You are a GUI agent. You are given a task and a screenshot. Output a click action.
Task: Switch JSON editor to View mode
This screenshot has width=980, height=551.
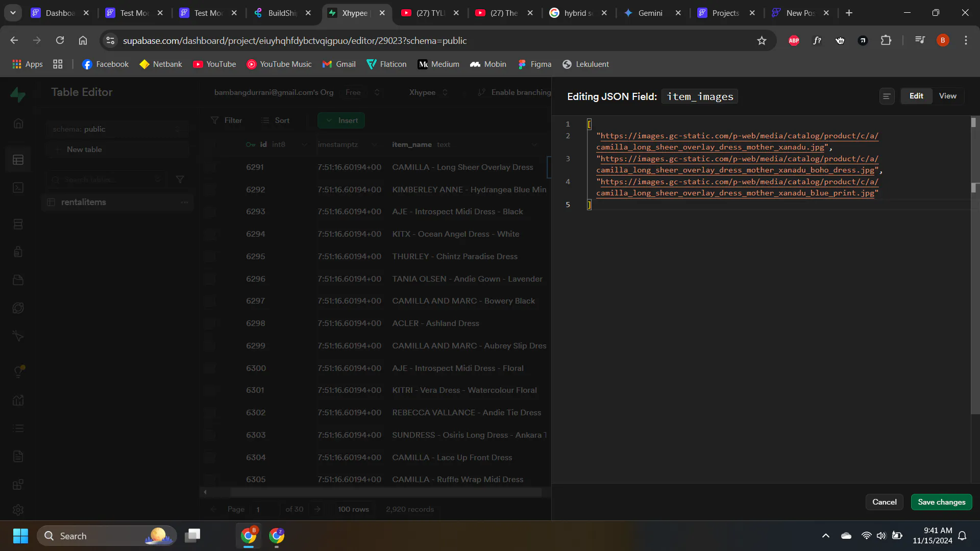[x=947, y=96]
